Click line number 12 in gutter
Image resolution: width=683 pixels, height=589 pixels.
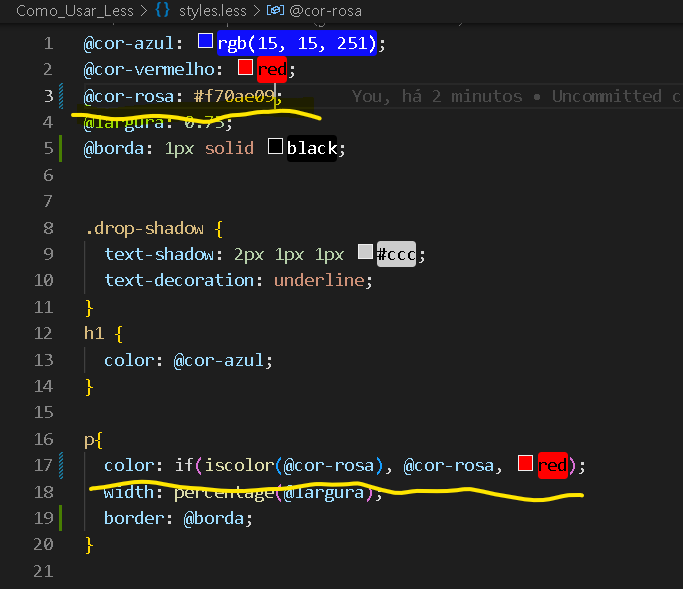[43, 333]
